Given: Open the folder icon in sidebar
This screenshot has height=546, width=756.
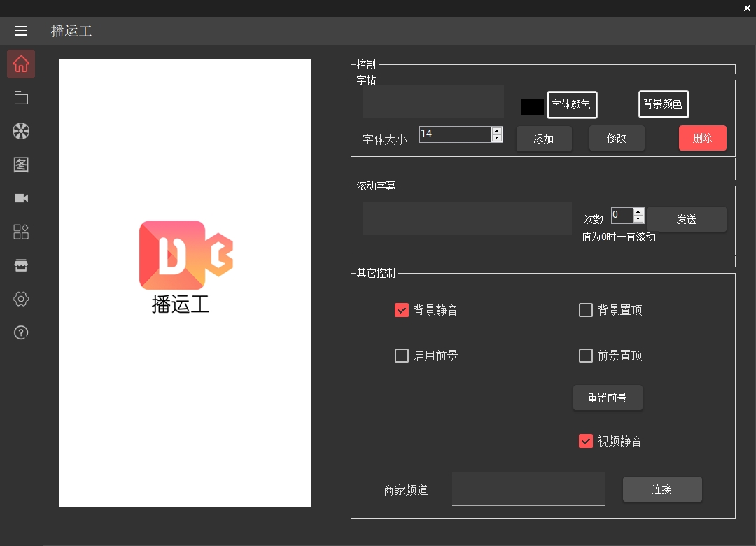Looking at the screenshot, I should (x=21, y=97).
